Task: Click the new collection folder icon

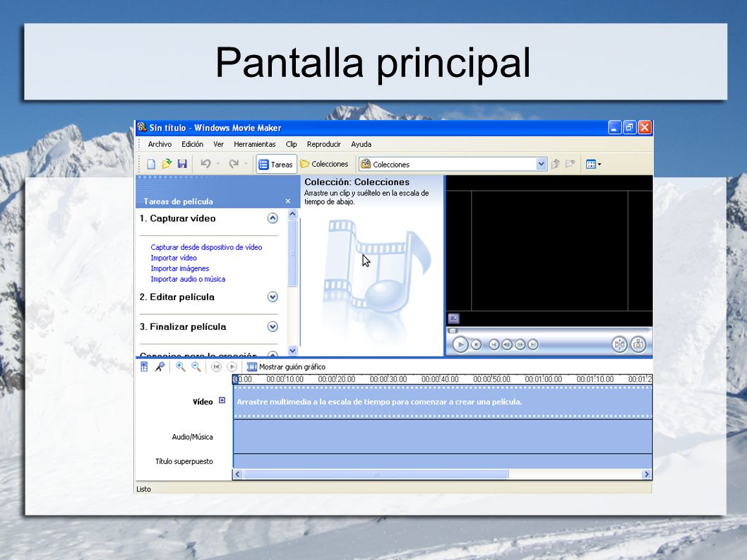Action: click(x=570, y=165)
